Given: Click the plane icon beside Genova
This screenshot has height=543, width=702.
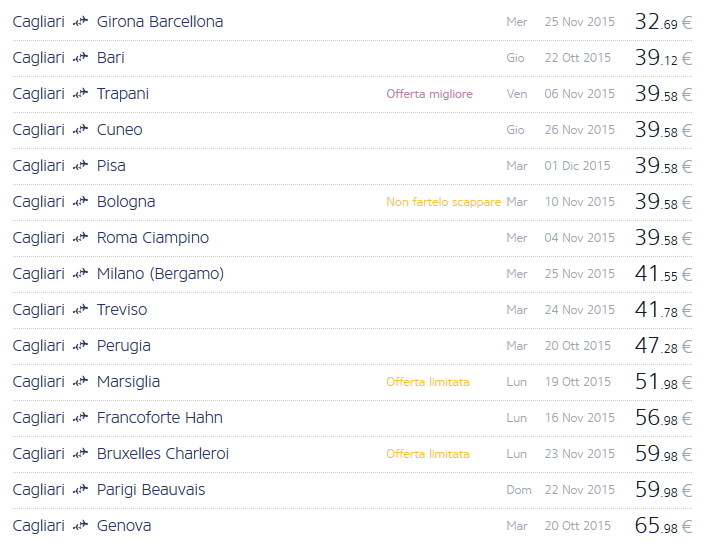Looking at the screenshot, I should [x=81, y=526].
